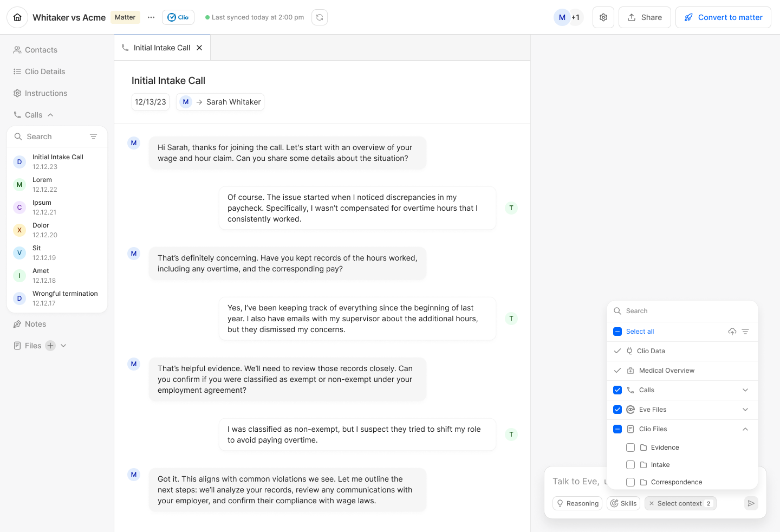Close the Initial Intake Call tab
780x532 pixels.
click(x=199, y=48)
